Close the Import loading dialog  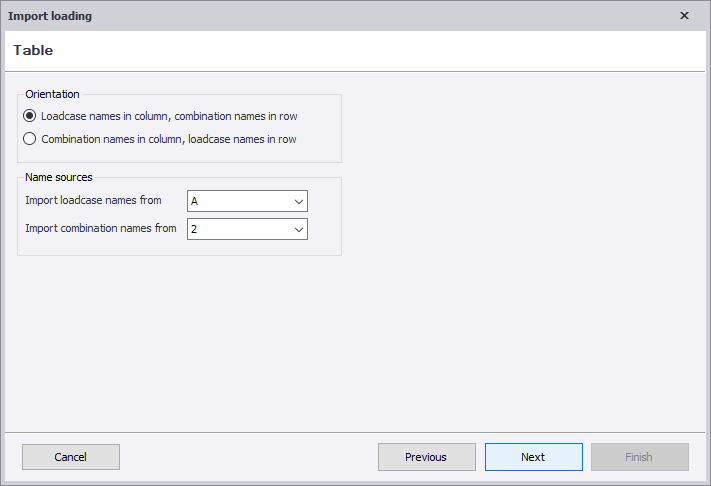[684, 16]
